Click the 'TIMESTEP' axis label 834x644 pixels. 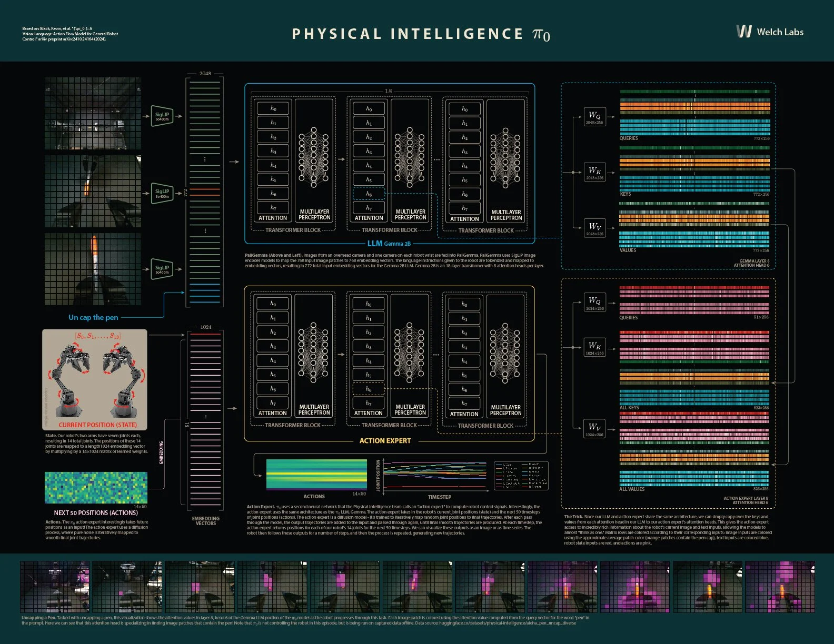(x=440, y=497)
